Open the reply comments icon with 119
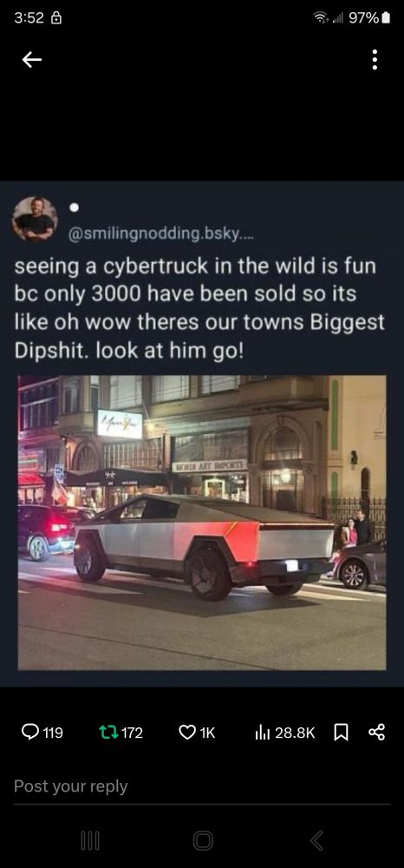This screenshot has height=868, width=404. click(29, 733)
